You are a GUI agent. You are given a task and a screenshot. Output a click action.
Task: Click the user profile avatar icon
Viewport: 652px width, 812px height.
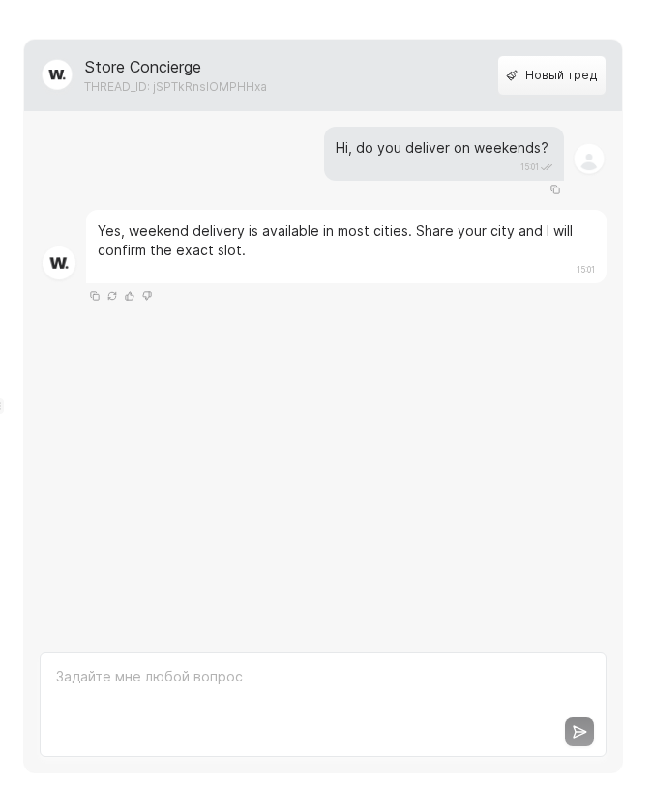click(x=589, y=159)
